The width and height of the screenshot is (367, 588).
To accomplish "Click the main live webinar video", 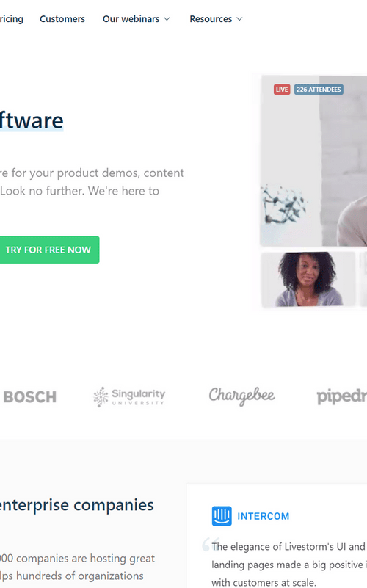I will [313, 161].
